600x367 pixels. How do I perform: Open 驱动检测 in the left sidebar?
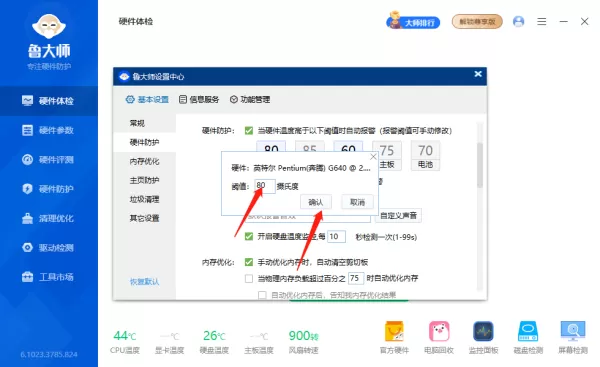pyautogui.click(x=49, y=248)
